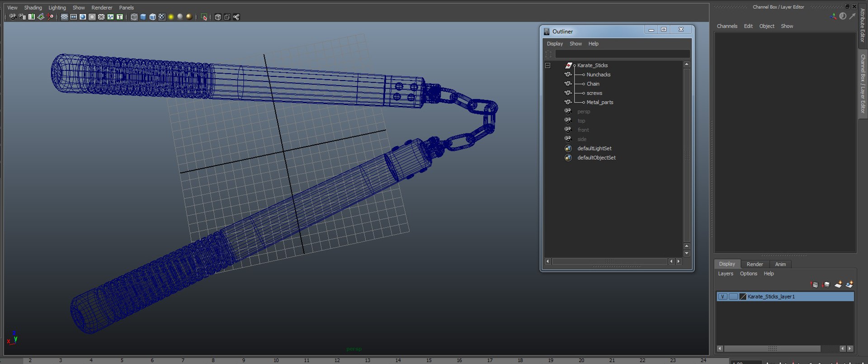Select the Chain node in Outliner
Screen dimensions: 868x364
click(x=593, y=84)
